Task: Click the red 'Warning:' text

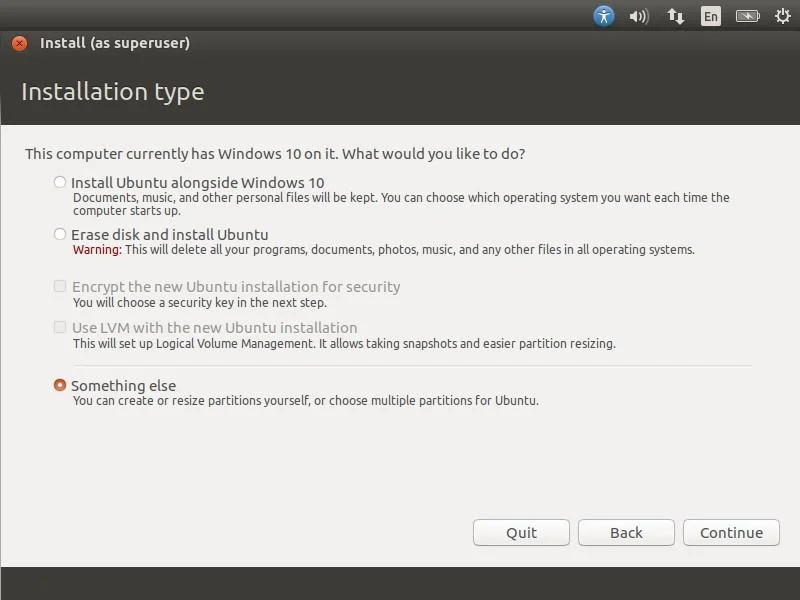Action: tap(97, 249)
